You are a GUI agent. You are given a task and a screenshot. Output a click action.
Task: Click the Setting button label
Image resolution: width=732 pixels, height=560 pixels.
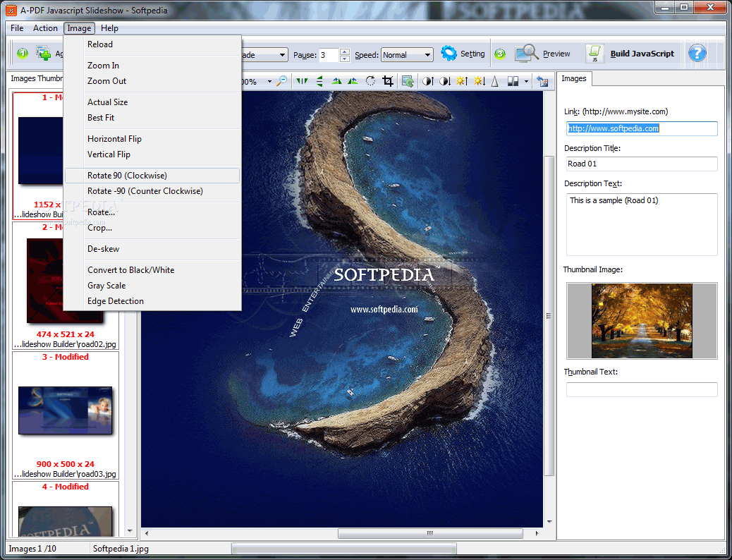[472, 54]
